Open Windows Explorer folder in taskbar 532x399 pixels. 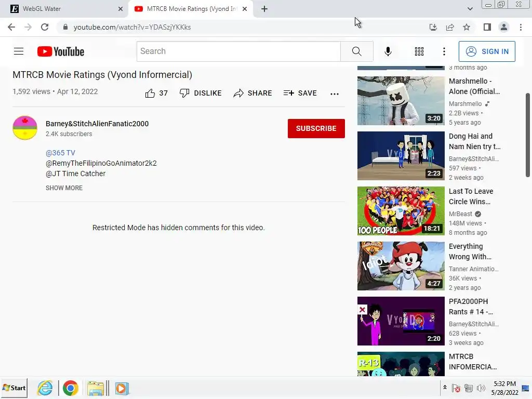(96, 389)
